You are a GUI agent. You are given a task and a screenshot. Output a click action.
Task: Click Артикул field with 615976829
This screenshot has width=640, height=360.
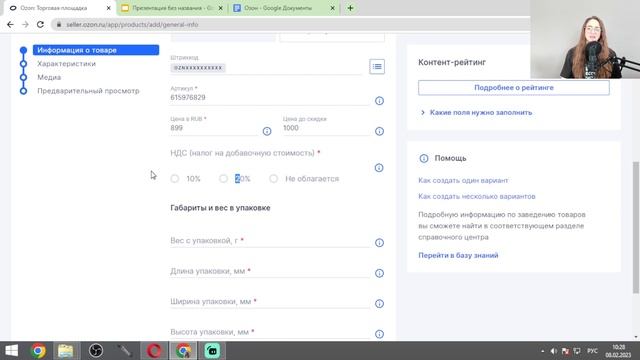click(x=269, y=98)
